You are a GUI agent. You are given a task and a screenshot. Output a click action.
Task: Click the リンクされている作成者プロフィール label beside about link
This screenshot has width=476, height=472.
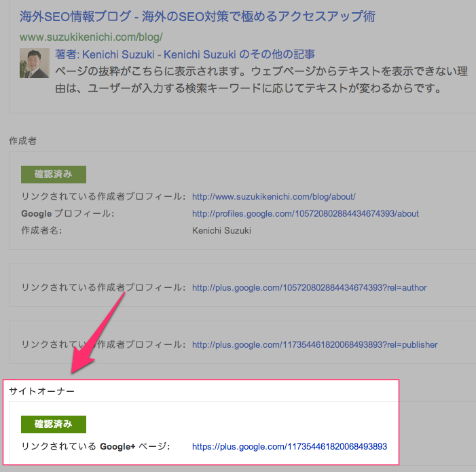(103, 197)
